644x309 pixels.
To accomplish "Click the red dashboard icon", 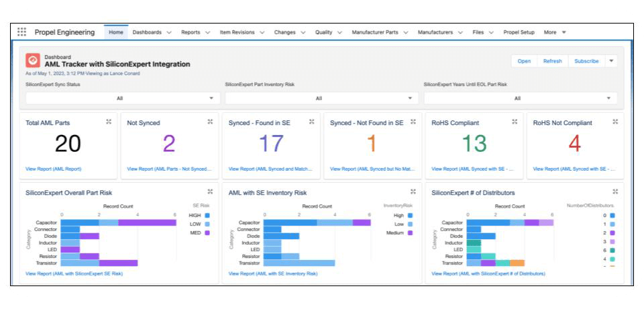I will click(x=32, y=60).
